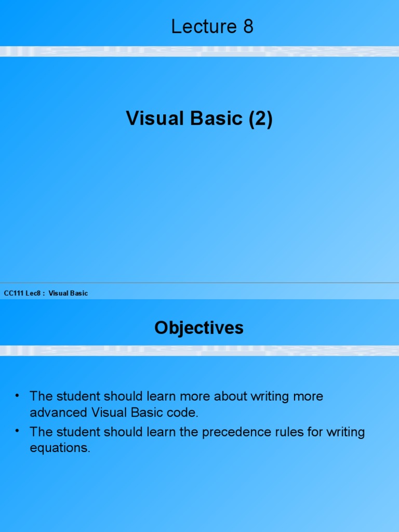The width and height of the screenshot is (399, 532).
Task: Click the "CC111 Lec8 : Visual Basic" footer
Action: click(46, 294)
